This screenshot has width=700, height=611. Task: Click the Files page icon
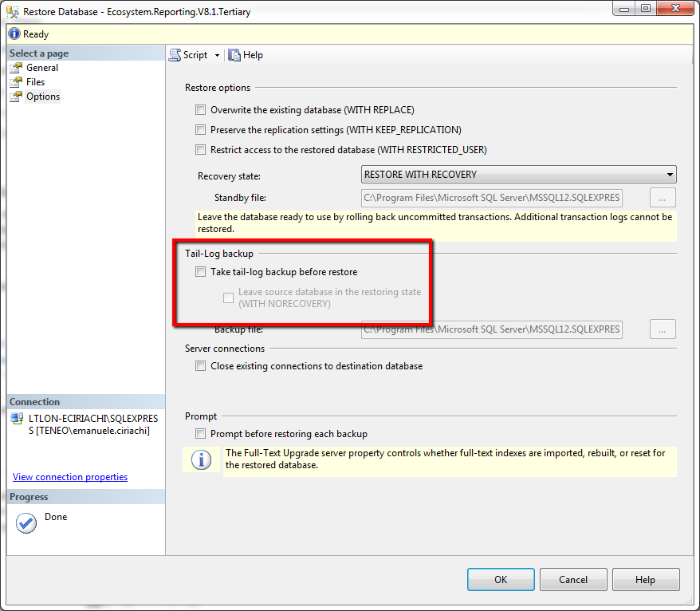[x=16, y=82]
